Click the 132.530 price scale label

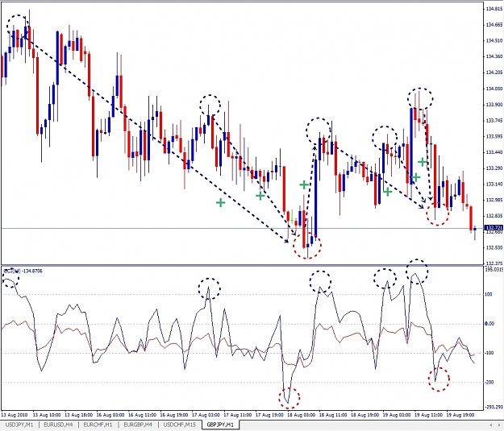494,247
